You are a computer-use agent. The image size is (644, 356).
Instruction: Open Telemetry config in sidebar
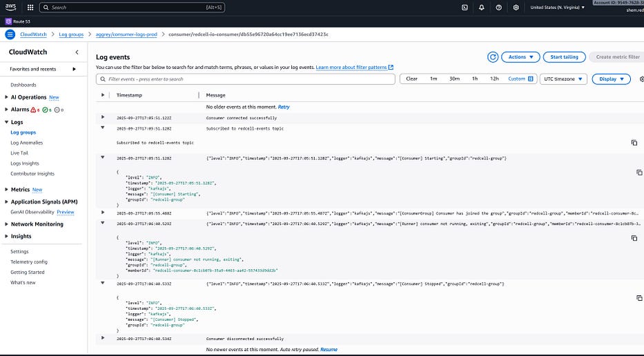point(29,262)
